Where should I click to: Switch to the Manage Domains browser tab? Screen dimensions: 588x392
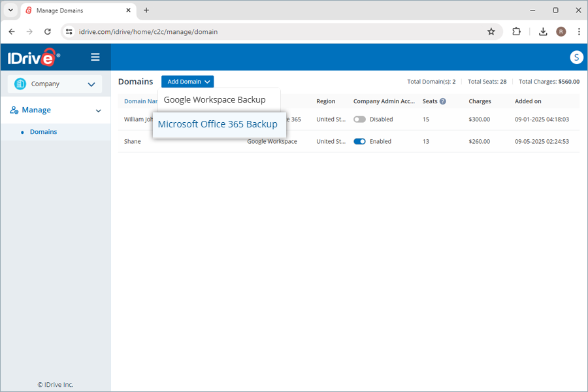pos(78,10)
